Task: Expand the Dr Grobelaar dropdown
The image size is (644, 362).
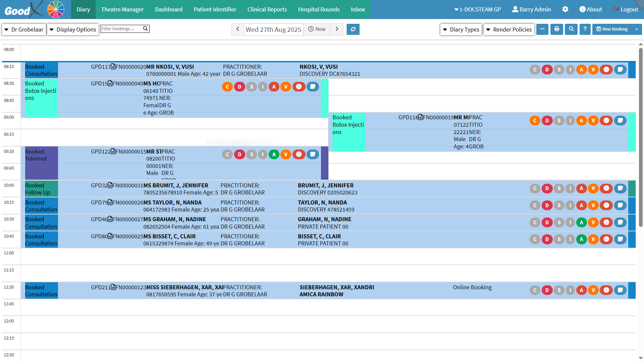Action: [x=24, y=29]
